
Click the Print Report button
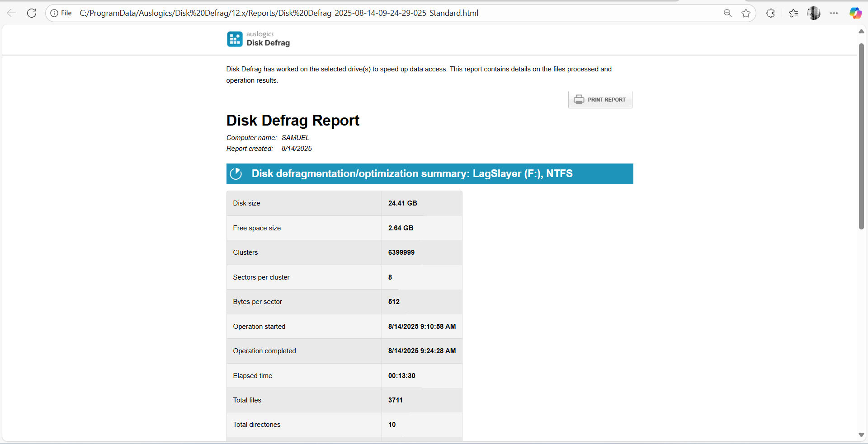click(x=600, y=99)
